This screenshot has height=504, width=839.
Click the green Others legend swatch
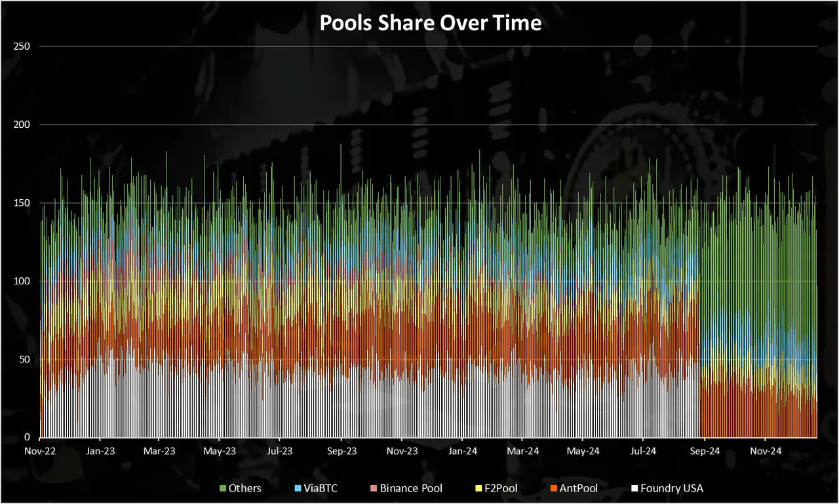click(223, 488)
